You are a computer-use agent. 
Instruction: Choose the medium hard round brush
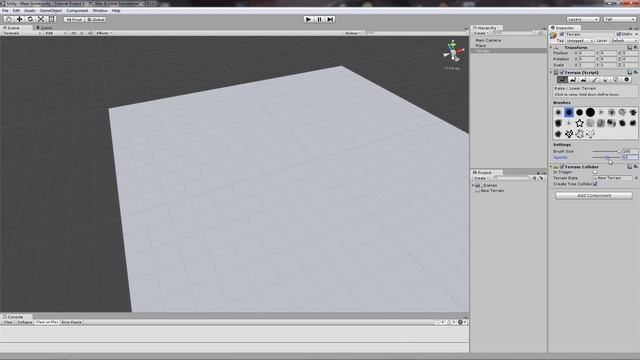pyautogui.click(x=580, y=112)
